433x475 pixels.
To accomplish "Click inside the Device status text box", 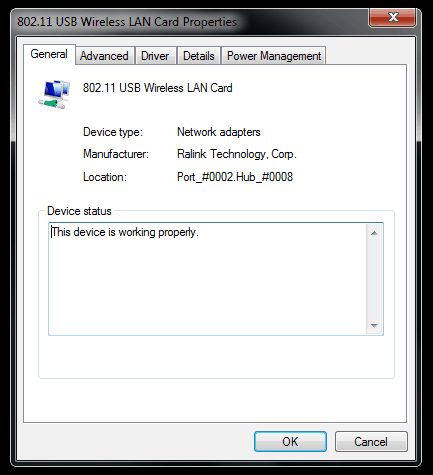I will coord(207,279).
